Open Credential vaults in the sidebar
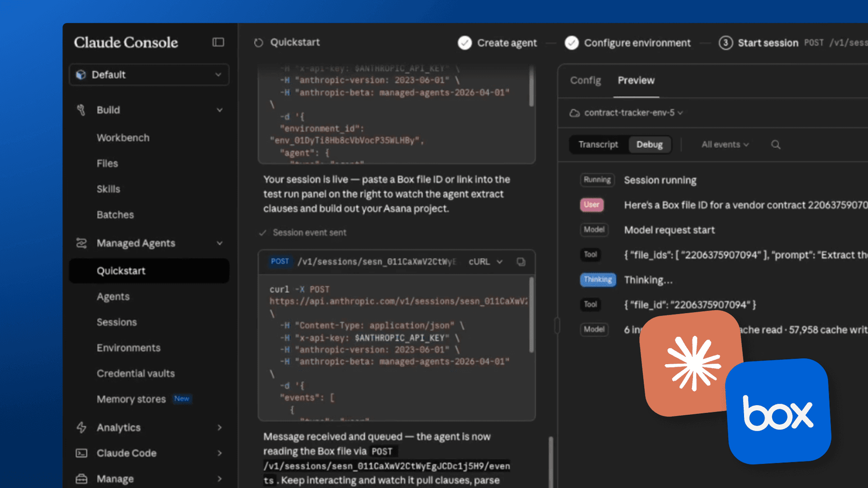Screen dimensions: 868x488 [136, 373]
